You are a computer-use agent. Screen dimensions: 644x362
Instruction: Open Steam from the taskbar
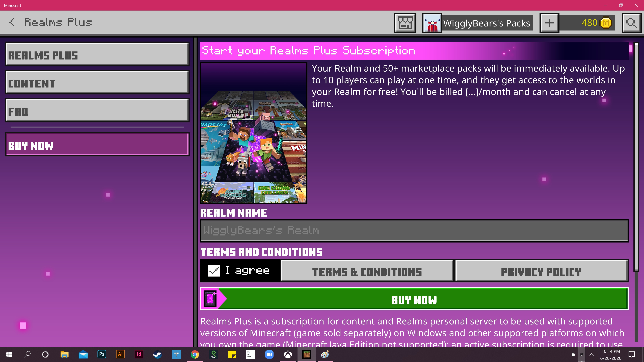[157, 354]
